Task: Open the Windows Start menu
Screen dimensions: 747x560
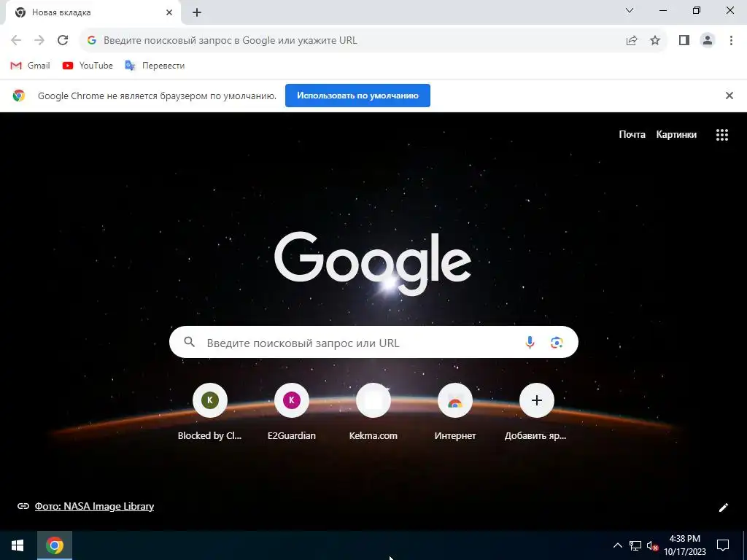Action: 18,545
